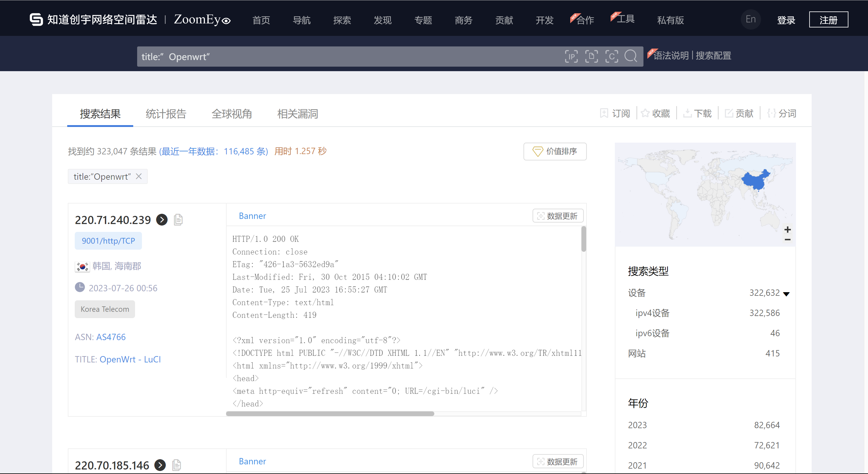Open the 开发 developer menu
The image size is (868, 474).
click(545, 20)
